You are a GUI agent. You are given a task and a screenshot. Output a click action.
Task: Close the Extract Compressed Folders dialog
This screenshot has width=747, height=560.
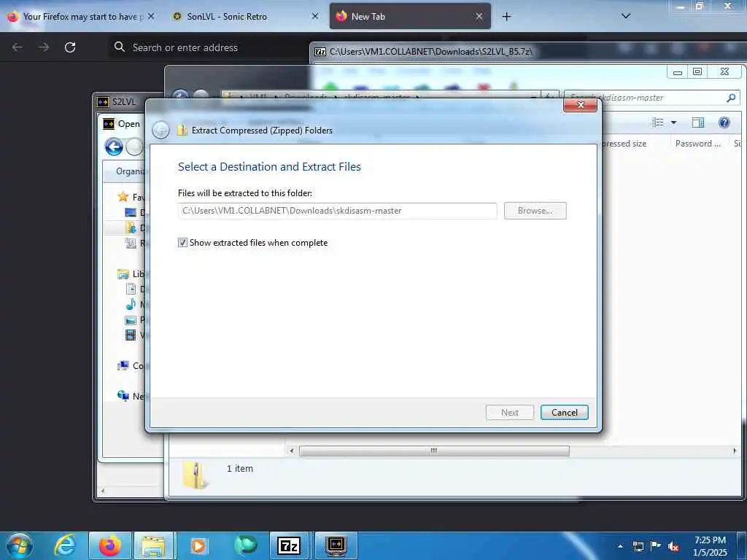pyautogui.click(x=580, y=105)
